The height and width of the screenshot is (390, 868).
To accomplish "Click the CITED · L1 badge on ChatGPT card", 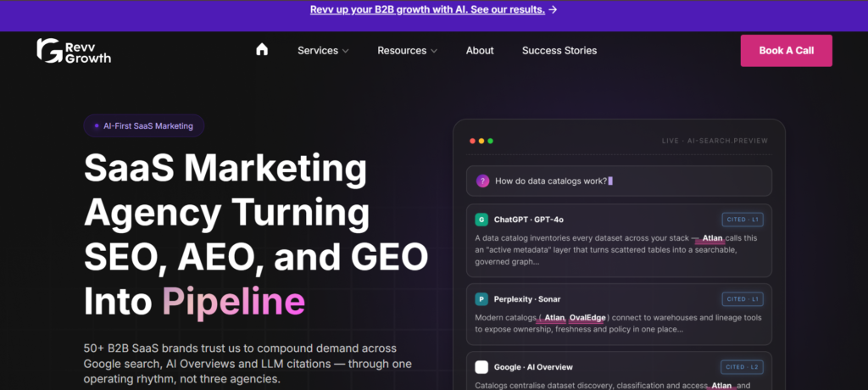I will [743, 220].
